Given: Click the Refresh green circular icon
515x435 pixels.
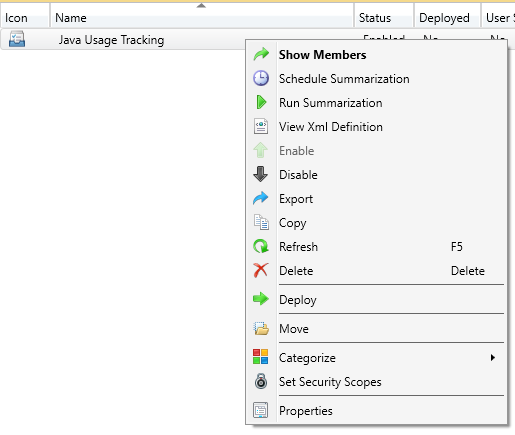Looking at the screenshot, I should point(261,247).
